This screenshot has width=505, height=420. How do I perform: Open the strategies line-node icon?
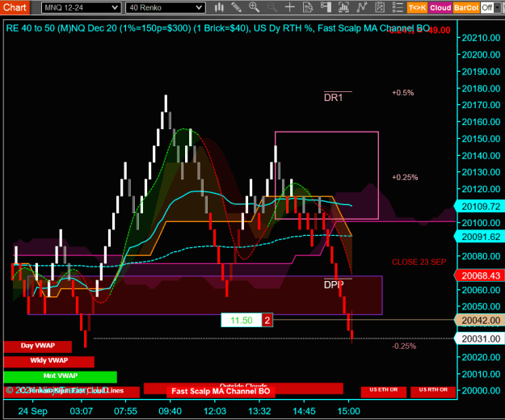tap(362, 7)
